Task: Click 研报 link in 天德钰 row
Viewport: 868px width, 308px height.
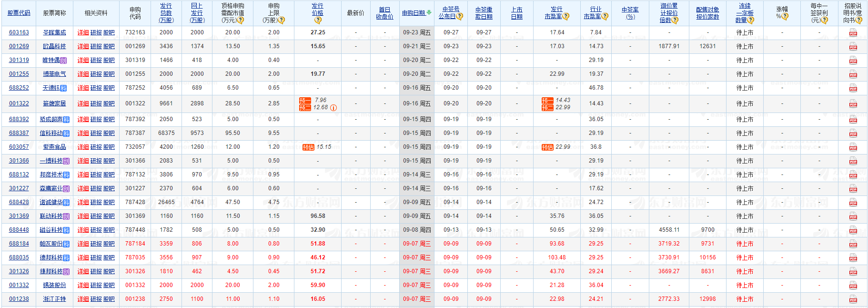Action: (96, 88)
